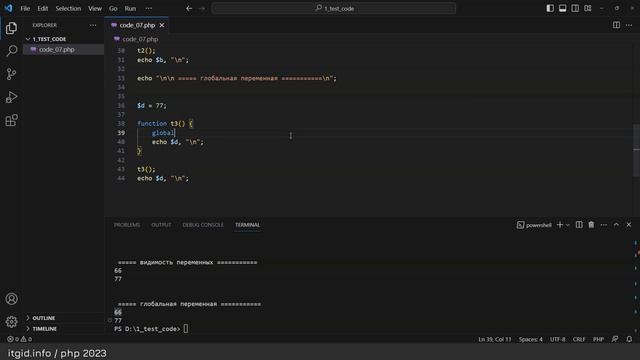The height and width of the screenshot is (360, 640).
Task: Click the feedback icon in status bar
Action: click(615, 339)
